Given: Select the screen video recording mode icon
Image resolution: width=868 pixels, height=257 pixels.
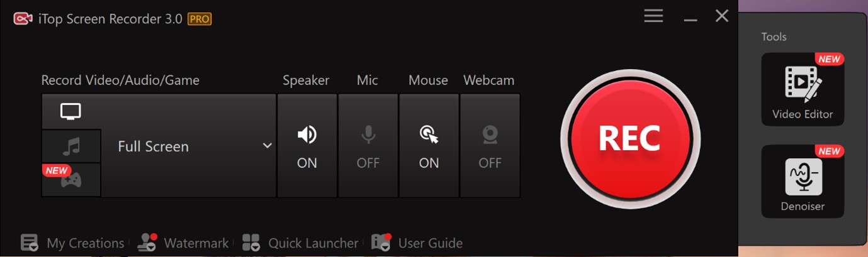Looking at the screenshot, I should [x=70, y=112].
